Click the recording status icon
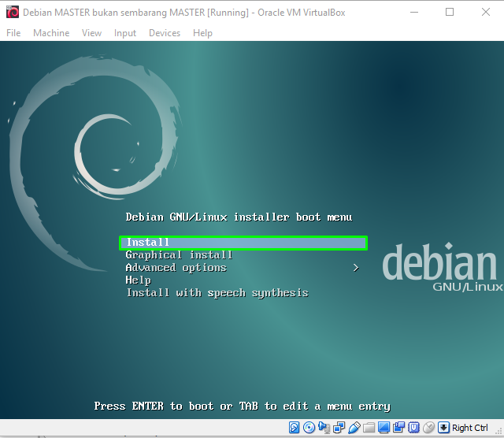The width and height of the screenshot is (504, 438). tap(399, 428)
